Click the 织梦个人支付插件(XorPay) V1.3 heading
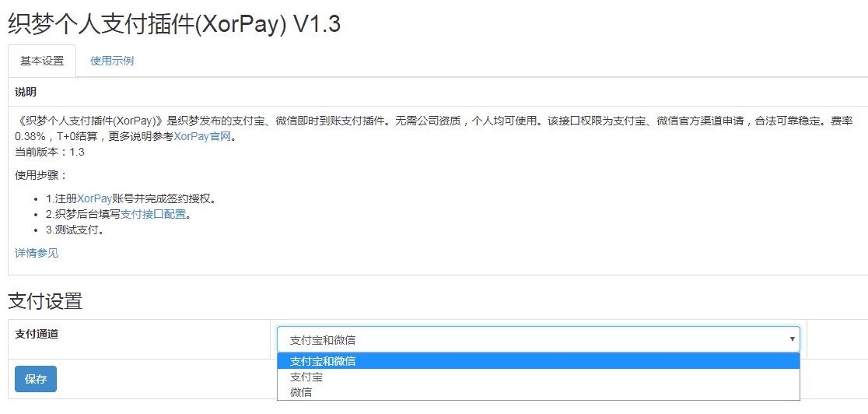868x414 pixels. pos(174,24)
